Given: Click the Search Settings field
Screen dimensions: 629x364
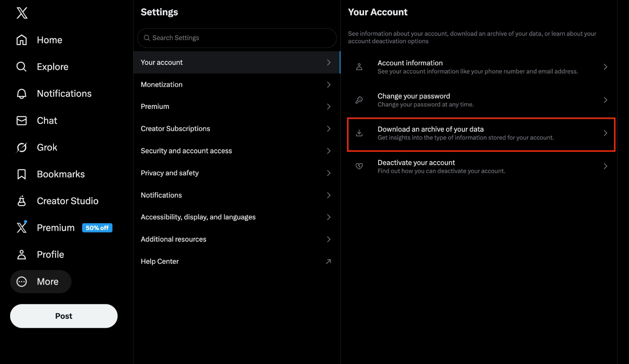Looking at the screenshot, I should click(236, 38).
